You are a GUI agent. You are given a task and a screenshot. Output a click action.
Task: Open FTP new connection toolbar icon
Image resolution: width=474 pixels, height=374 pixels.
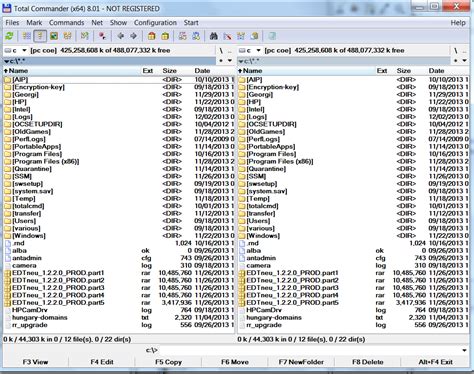click(196, 36)
